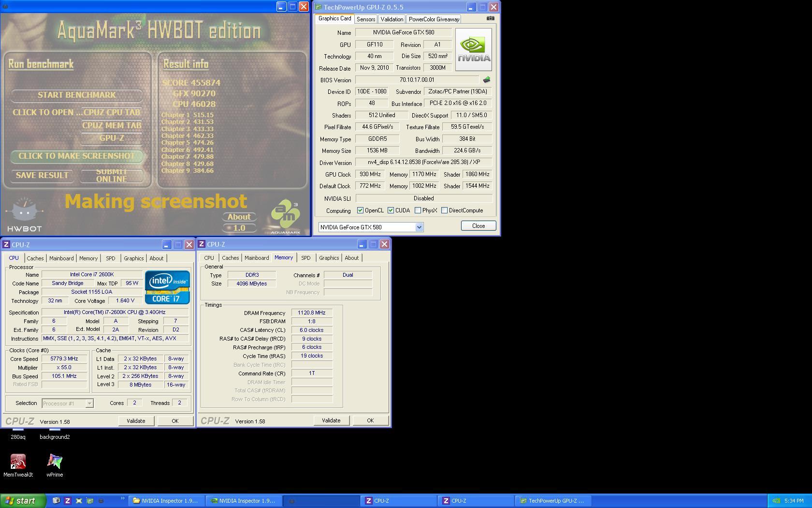Screen dimensions: 812x508
Task: Switch to NVIDIA Inspector app taskbar item
Action: pyautogui.click(x=244, y=501)
